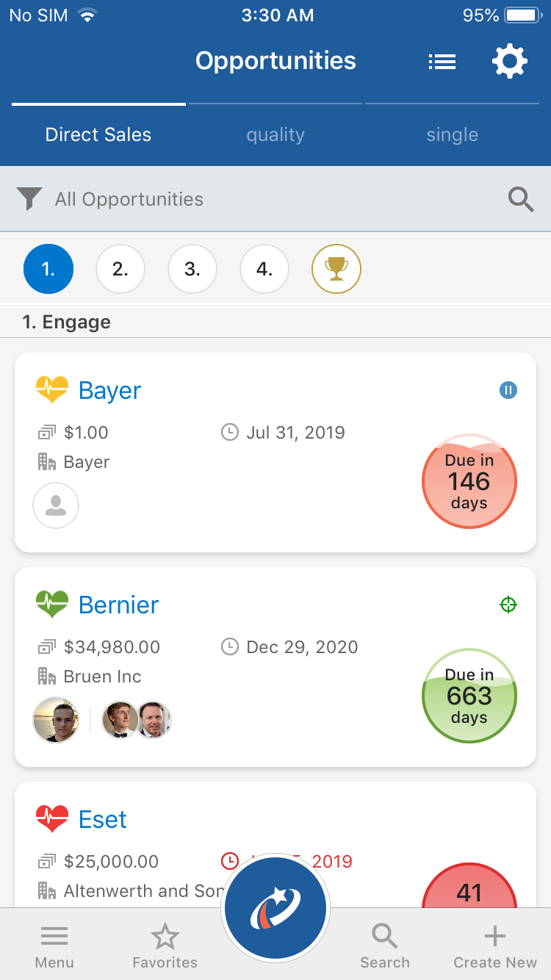Open the settings gear icon
551x980 pixels.
(x=510, y=62)
